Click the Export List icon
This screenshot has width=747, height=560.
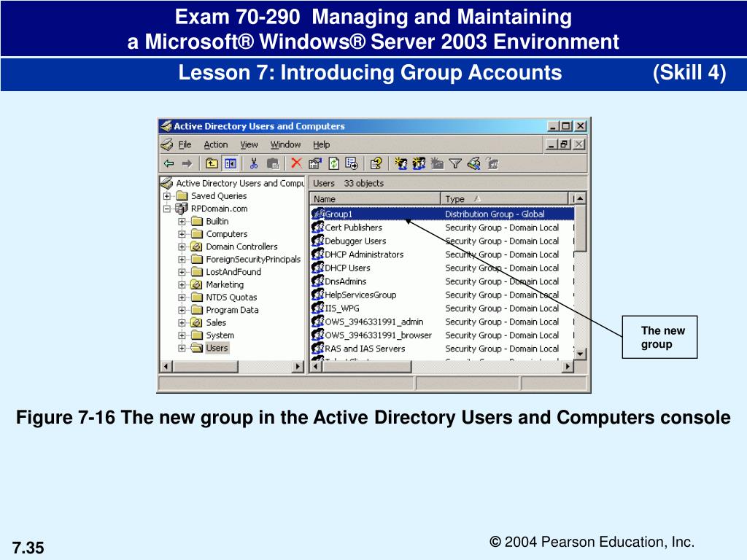(352, 164)
